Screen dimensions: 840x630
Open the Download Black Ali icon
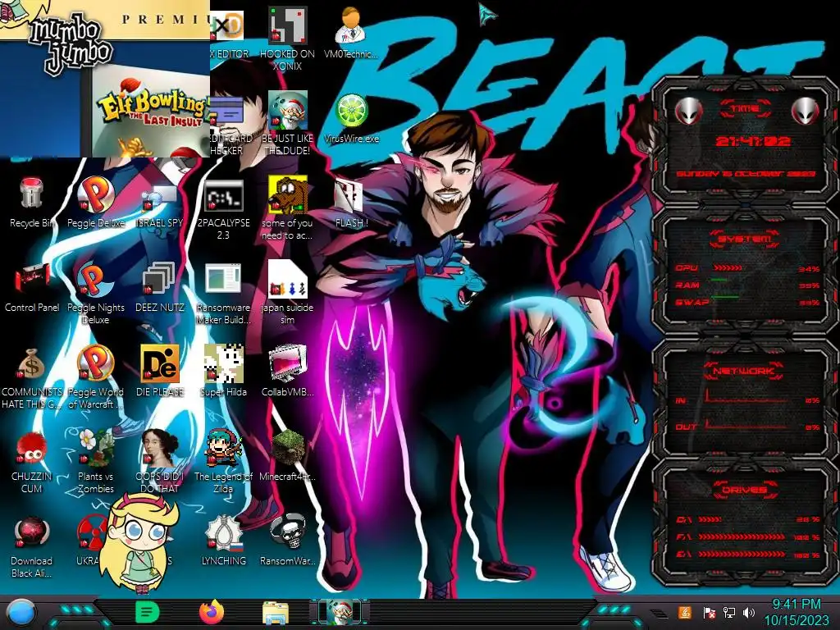[32, 546]
